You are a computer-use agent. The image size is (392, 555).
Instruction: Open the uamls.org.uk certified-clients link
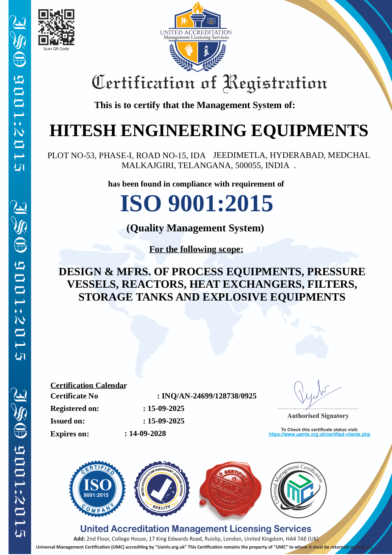click(x=319, y=434)
